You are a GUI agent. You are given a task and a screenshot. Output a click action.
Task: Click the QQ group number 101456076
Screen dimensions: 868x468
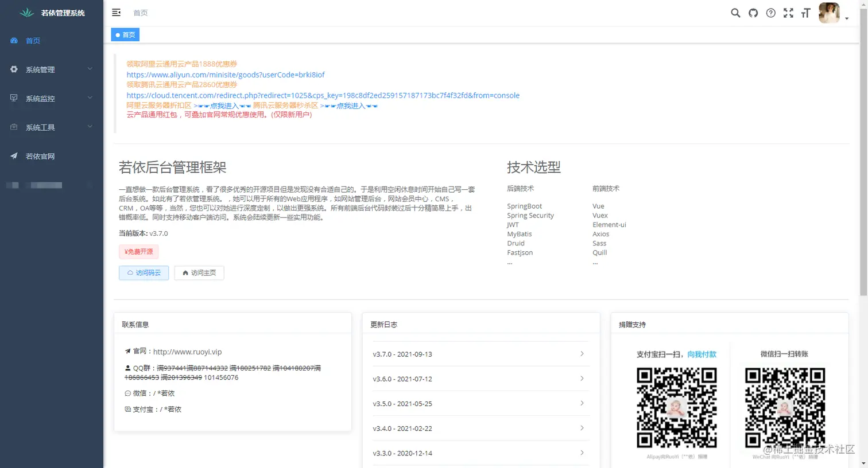click(x=221, y=377)
